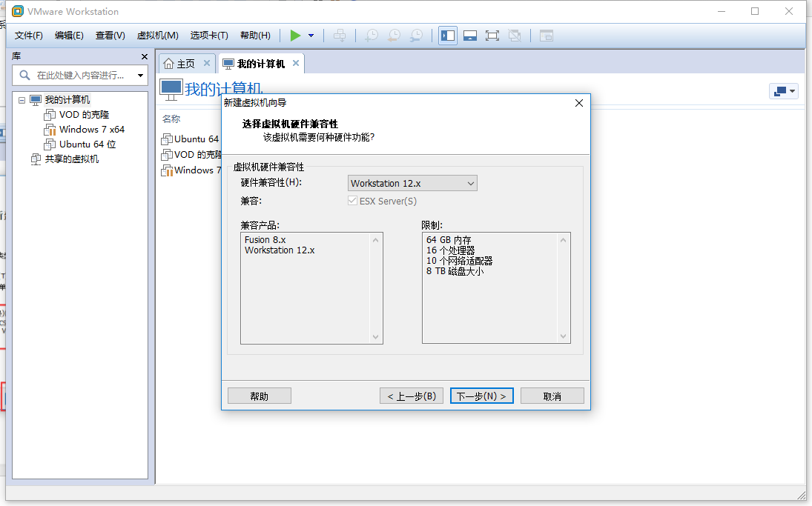The width and height of the screenshot is (812, 506).
Task: Select Workstation 12.x in compatible products list
Action: click(x=280, y=250)
